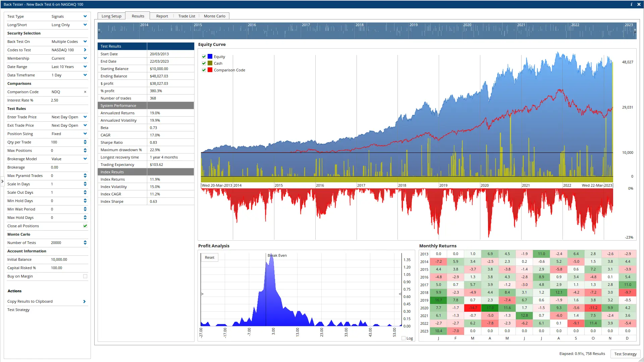The height and width of the screenshot is (362, 644).
Task: Expand the collapsed left side panel arrow
Action: point(2,181)
